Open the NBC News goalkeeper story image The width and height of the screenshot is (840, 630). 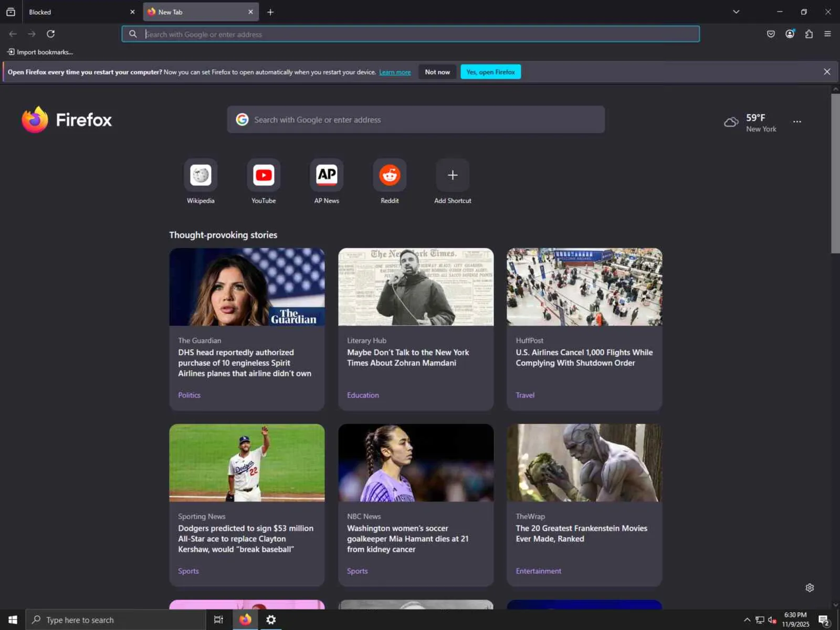pos(416,463)
